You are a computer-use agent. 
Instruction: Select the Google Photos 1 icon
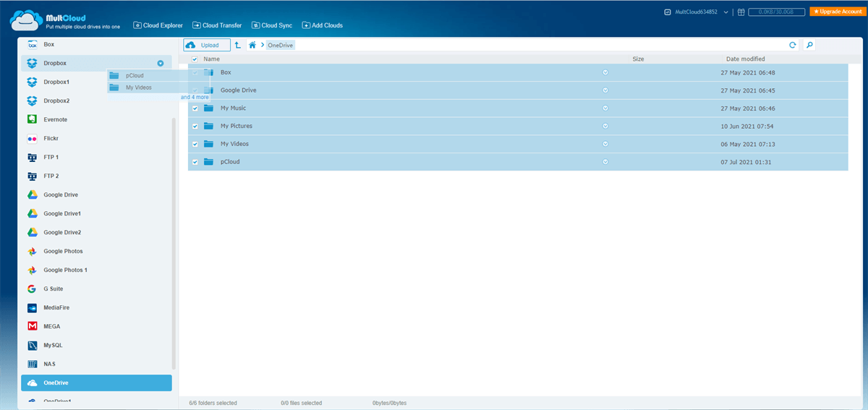[x=32, y=270]
